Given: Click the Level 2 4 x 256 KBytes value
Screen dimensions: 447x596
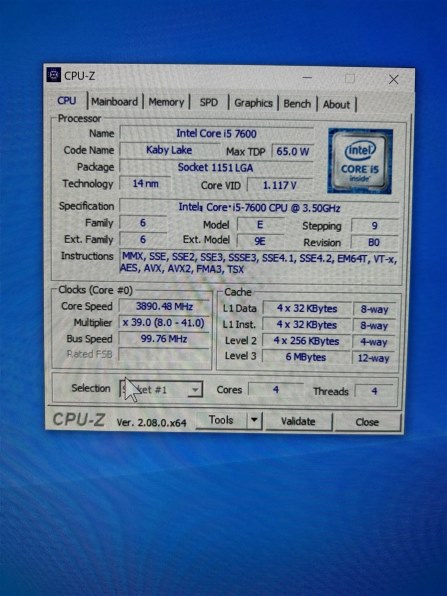Looking at the screenshot, I should 306,341.
